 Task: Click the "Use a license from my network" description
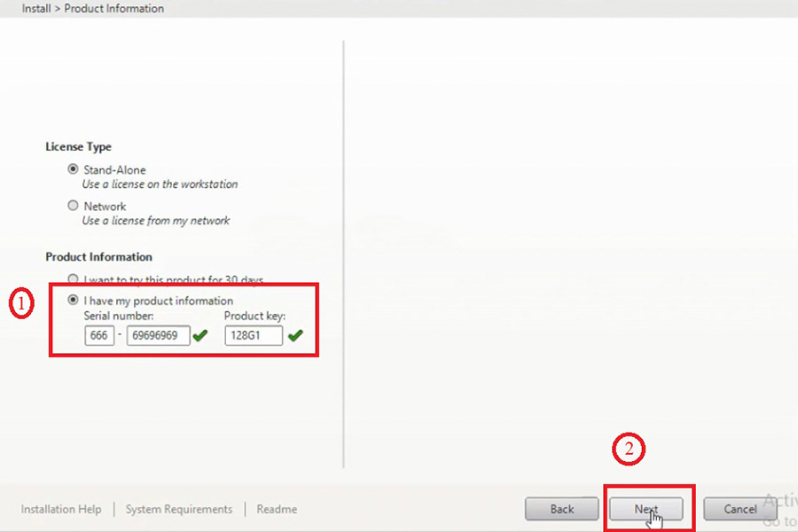pyautogui.click(x=156, y=221)
